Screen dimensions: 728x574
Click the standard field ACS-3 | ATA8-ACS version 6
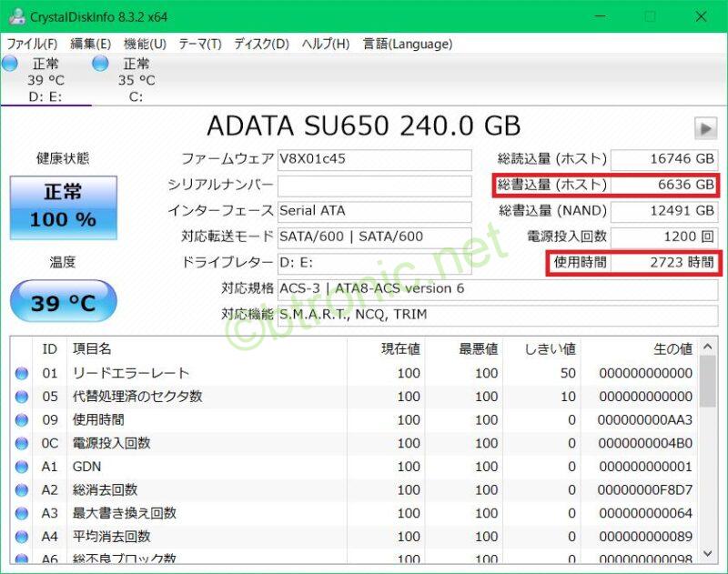pyautogui.click(x=498, y=289)
